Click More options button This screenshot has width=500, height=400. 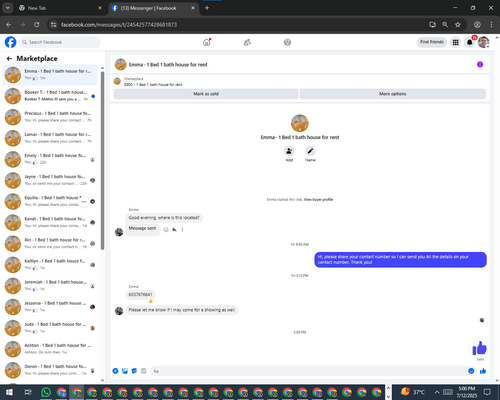393,94
